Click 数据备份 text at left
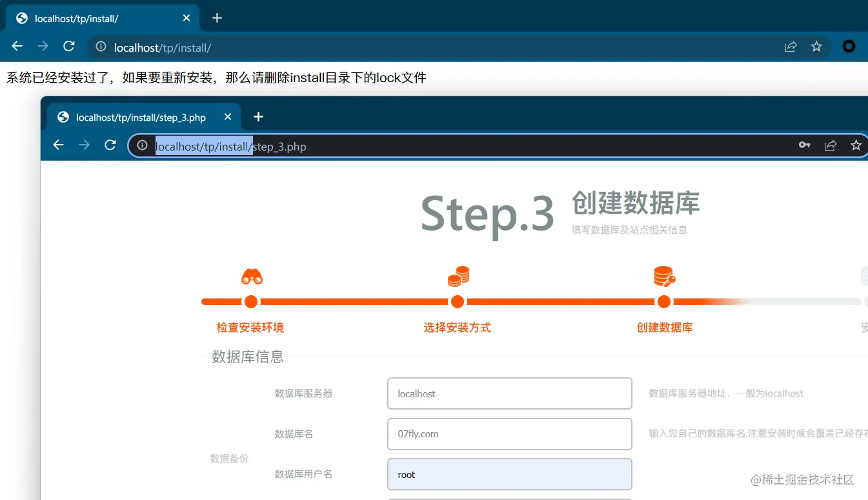The image size is (868, 500). click(x=229, y=459)
